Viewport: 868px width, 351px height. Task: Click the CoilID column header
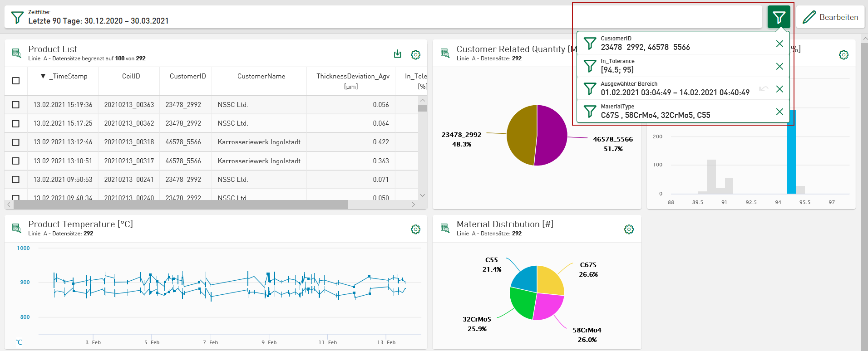pyautogui.click(x=131, y=76)
